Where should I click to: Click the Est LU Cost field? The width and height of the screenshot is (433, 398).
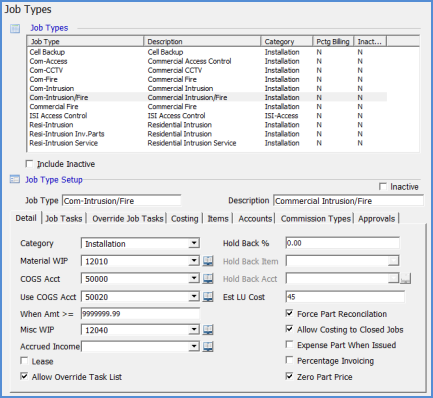coord(345,297)
